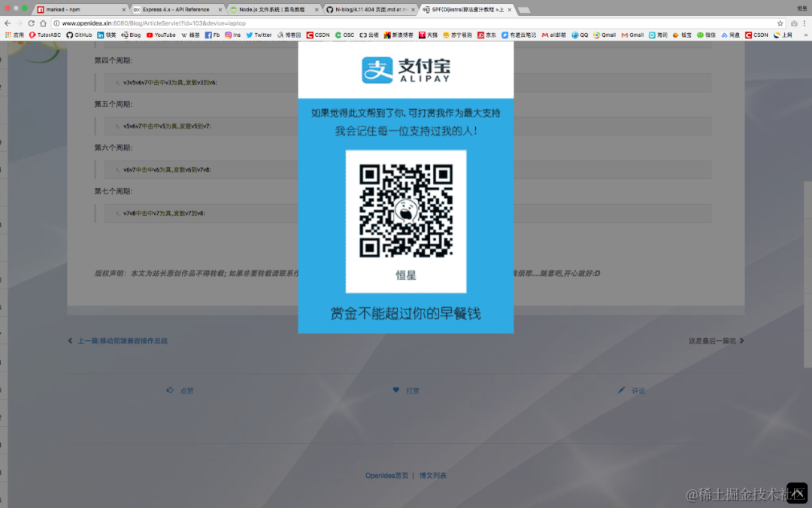This screenshot has height=508, width=812.
Task: Open the Facebook Fb bookmark
Action: (212, 35)
